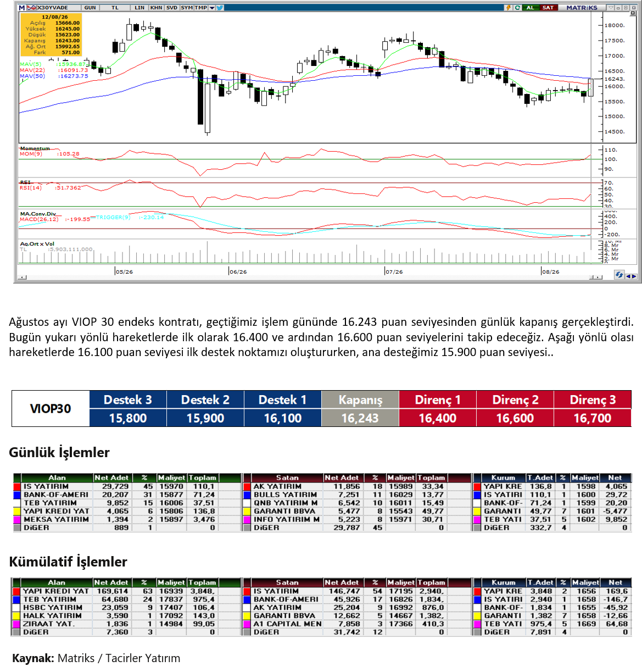Viewport: 642px width, 672px height.
Task: Click the Günlük İşlemler heading
Action: (x=59, y=453)
